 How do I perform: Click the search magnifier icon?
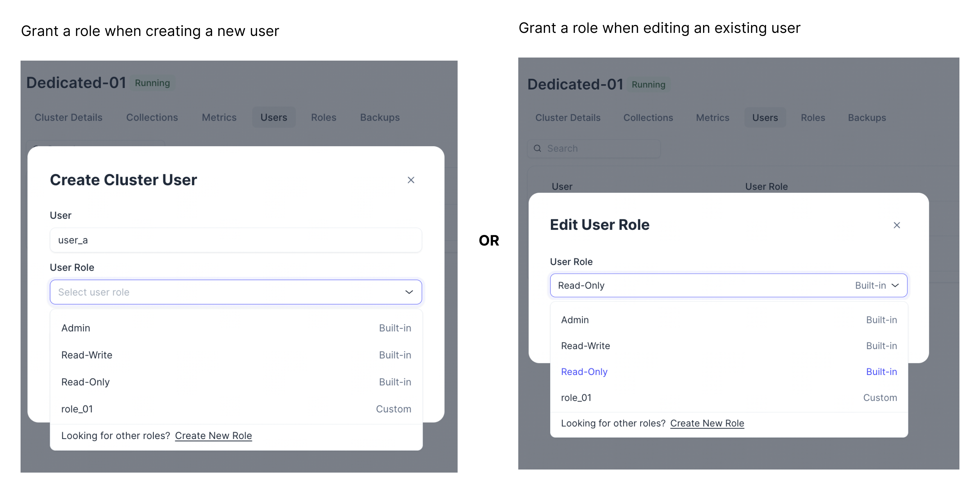tap(537, 148)
